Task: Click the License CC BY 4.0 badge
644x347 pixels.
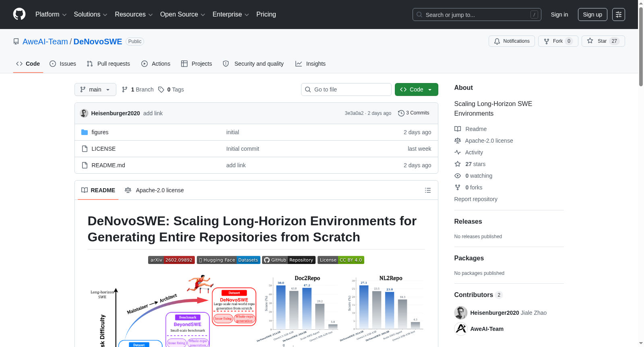Action: 341,260
